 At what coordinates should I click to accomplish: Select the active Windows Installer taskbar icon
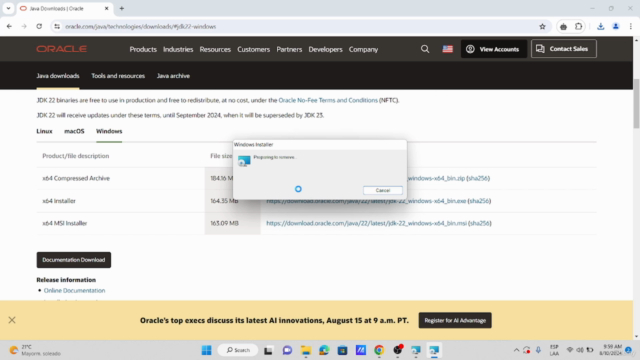434,350
